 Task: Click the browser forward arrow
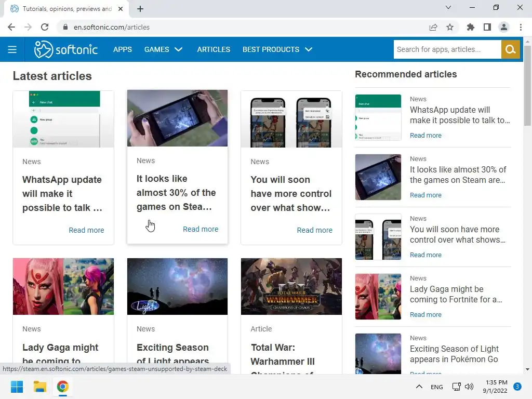point(28,27)
